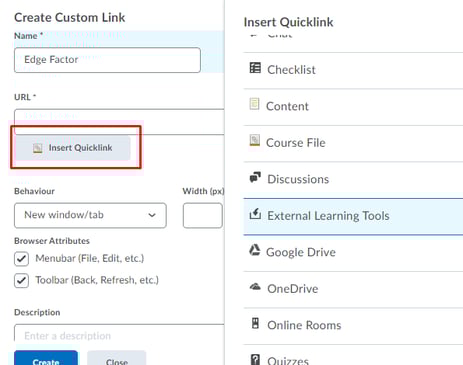This screenshot has width=463, height=365.
Task: Click the Insert Quicklink panel heading
Action: (x=288, y=22)
